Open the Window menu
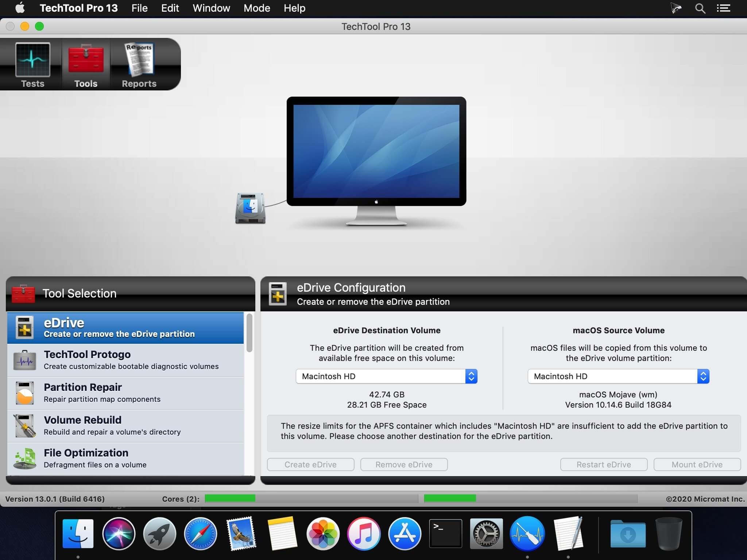The image size is (747, 560). [x=211, y=8]
